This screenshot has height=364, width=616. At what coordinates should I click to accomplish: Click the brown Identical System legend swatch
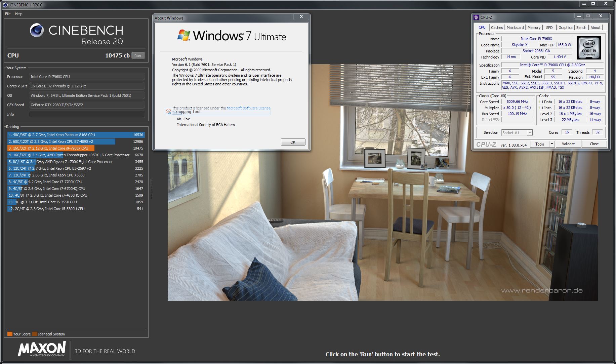pos(35,334)
